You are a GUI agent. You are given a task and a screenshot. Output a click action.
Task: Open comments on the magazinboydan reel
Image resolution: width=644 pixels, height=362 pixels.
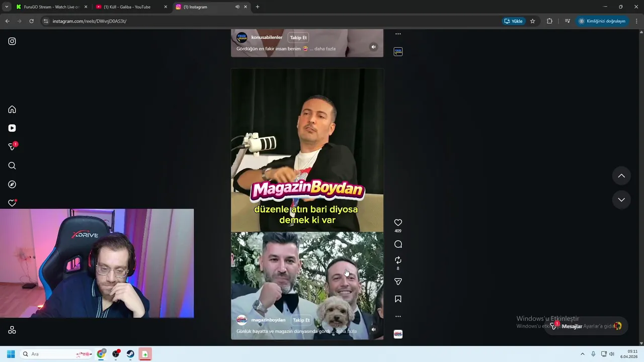coord(398,244)
